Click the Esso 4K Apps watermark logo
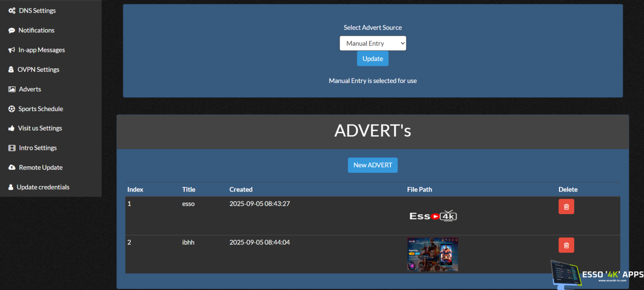Viewport: 644px width, 290px height. click(x=597, y=274)
